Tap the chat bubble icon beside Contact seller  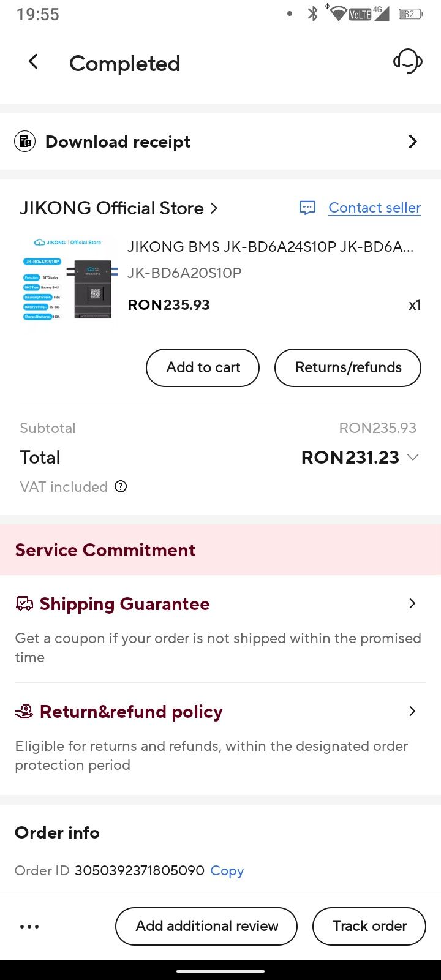pos(307,208)
